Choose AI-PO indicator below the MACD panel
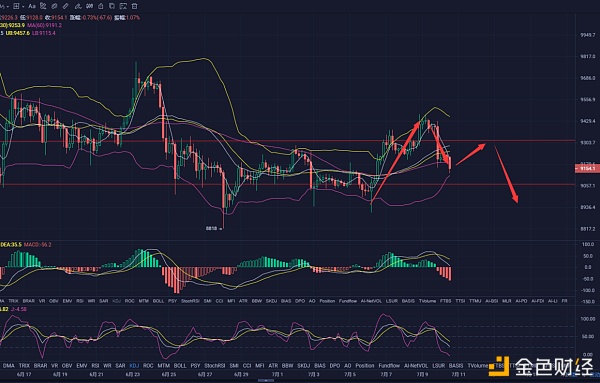 coord(522,301)
